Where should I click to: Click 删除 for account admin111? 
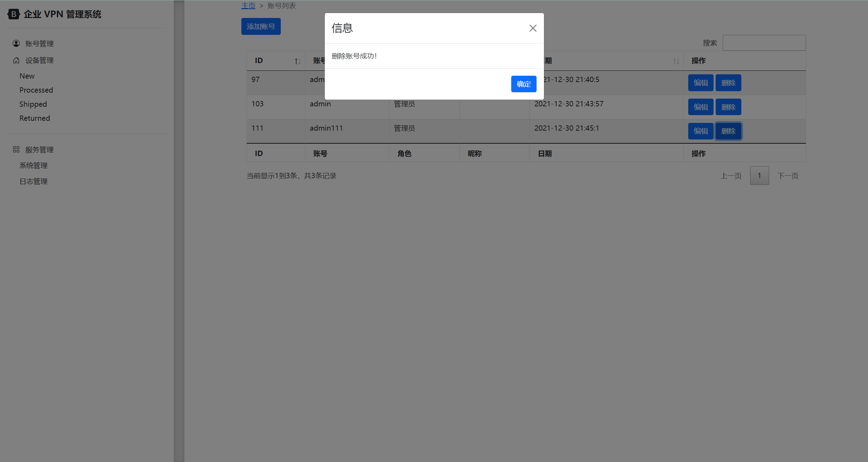[x=728, y=131]
